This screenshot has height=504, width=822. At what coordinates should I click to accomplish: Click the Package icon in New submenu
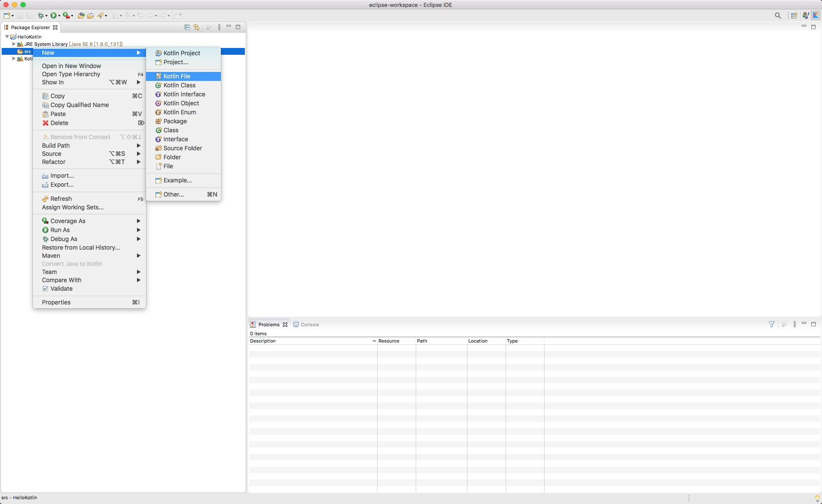(x=158, y=121)
